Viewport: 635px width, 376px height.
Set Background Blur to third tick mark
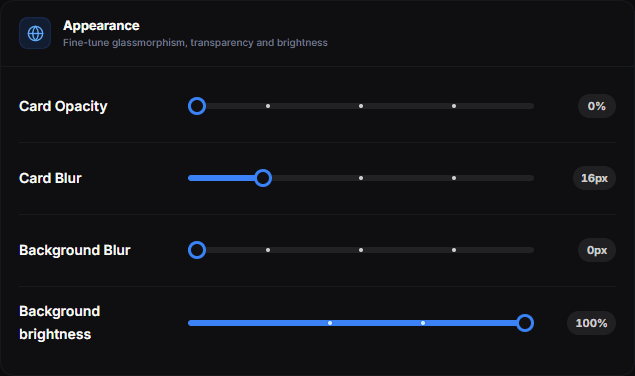(454, 250)
